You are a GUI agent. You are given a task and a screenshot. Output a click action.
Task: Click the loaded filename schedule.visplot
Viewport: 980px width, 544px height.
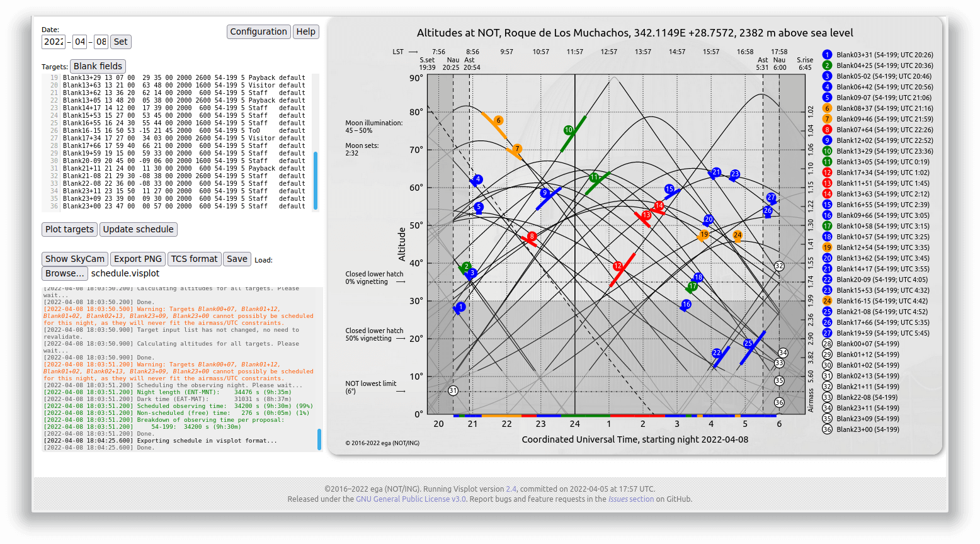(x=125, y=273)
